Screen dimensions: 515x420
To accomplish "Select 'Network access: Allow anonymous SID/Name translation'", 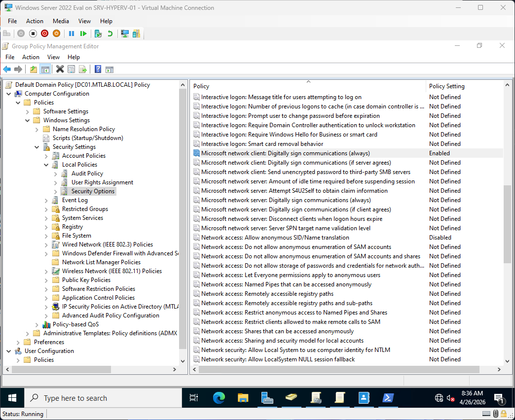I will tap(275, 238).
